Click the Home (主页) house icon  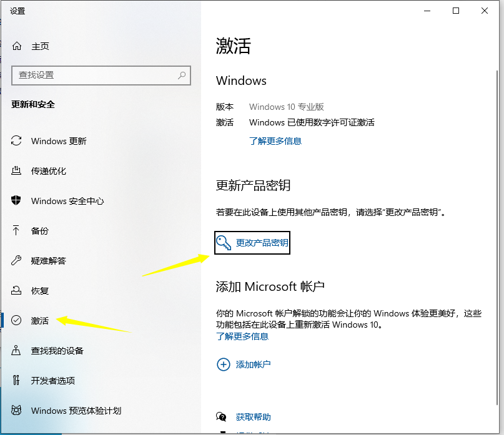(17, 46)
